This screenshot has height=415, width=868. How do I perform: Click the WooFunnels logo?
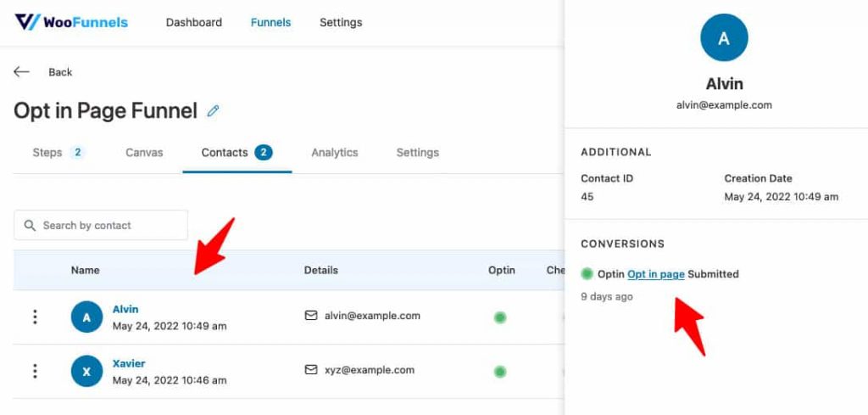71,22
